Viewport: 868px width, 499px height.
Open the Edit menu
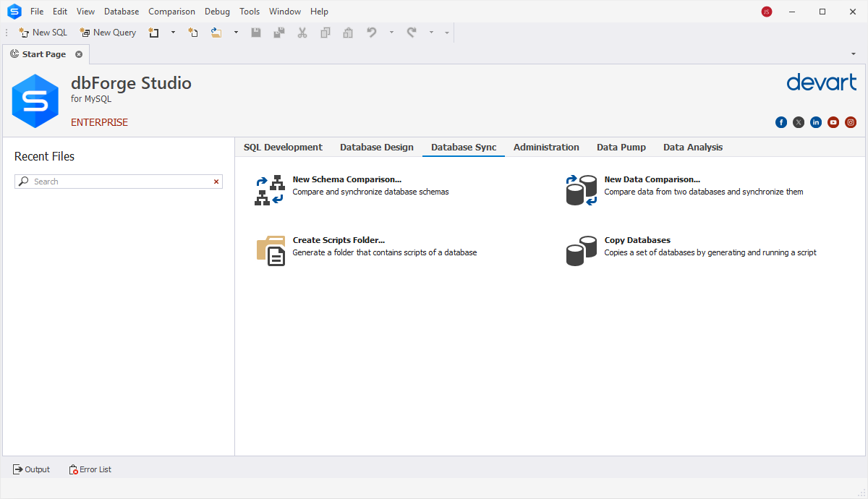click(x=60, y=12)
